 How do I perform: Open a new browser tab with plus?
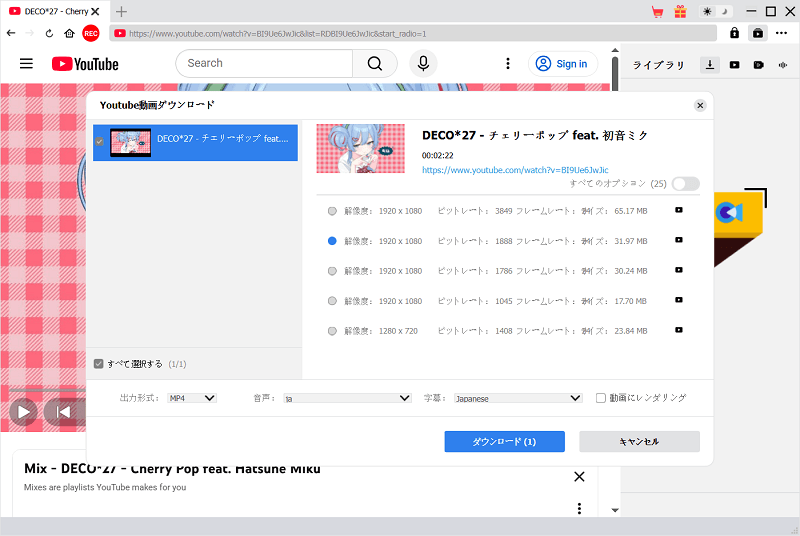(121, 11)
